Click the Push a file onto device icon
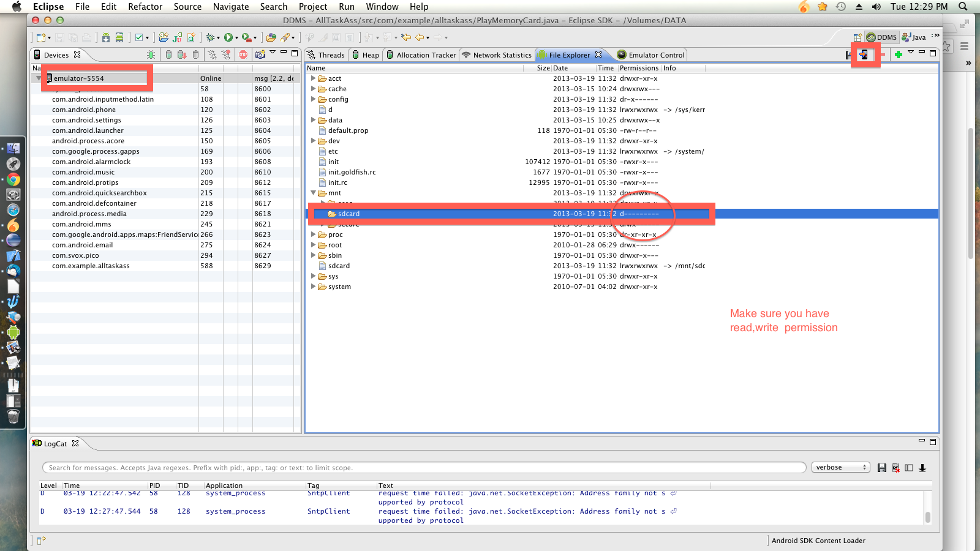Image resolution: width=980 pixels, height=551 pixels. point(864,54)
